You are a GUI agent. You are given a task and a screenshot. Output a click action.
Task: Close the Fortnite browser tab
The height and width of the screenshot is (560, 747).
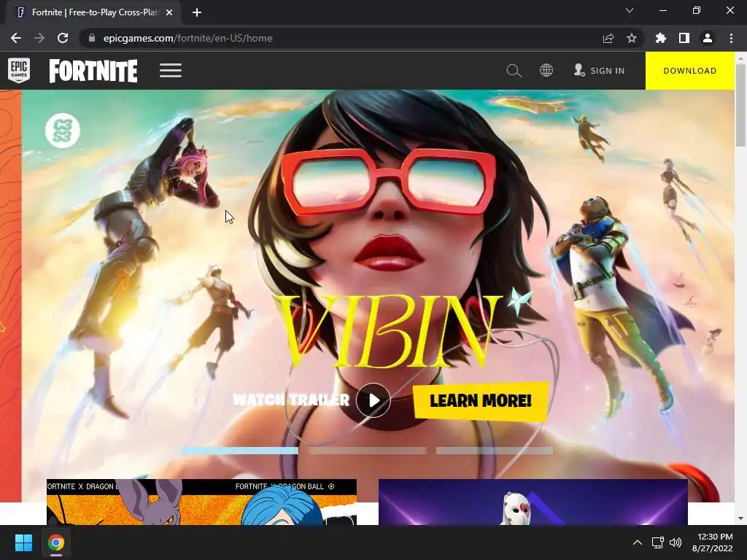point(169,12)
